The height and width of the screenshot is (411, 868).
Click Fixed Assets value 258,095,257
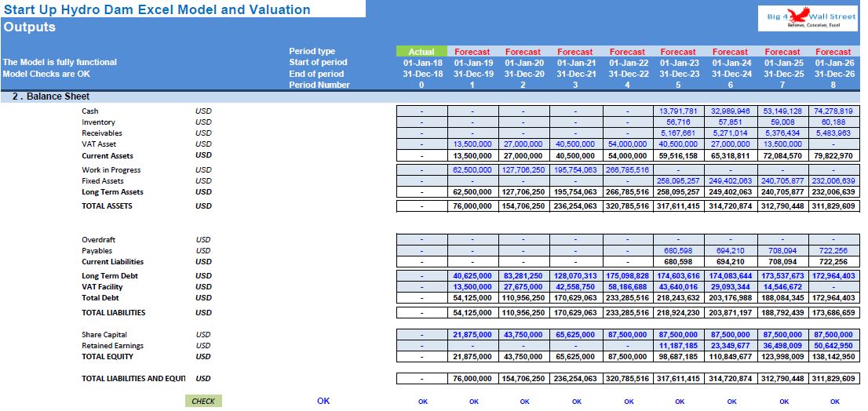click(677, 181)
